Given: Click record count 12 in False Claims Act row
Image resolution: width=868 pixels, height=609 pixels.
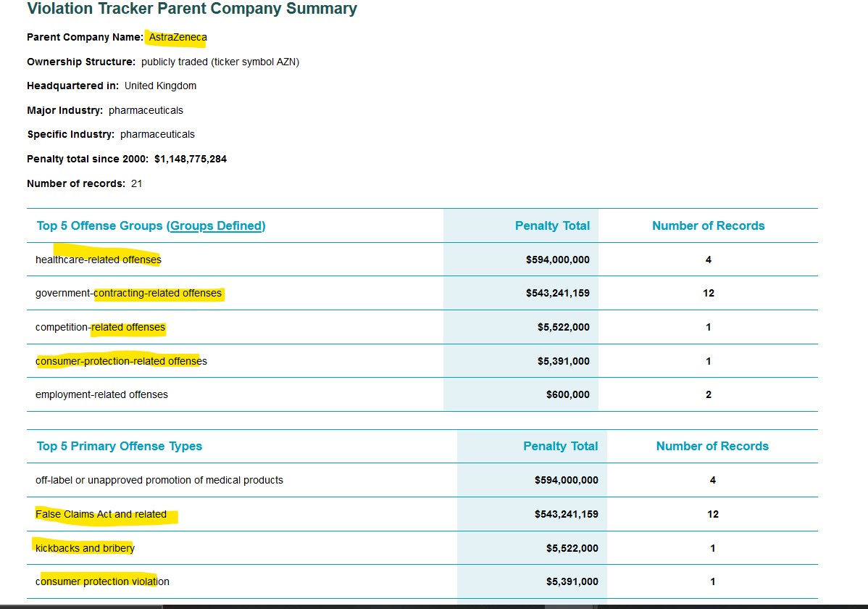Looking at the screenshot, I should pos(713,514).
